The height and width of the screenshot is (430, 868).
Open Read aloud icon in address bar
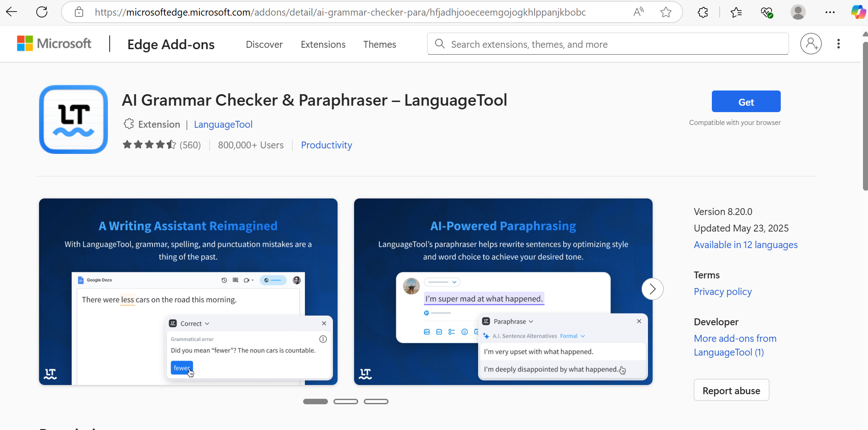click(638, 12)
